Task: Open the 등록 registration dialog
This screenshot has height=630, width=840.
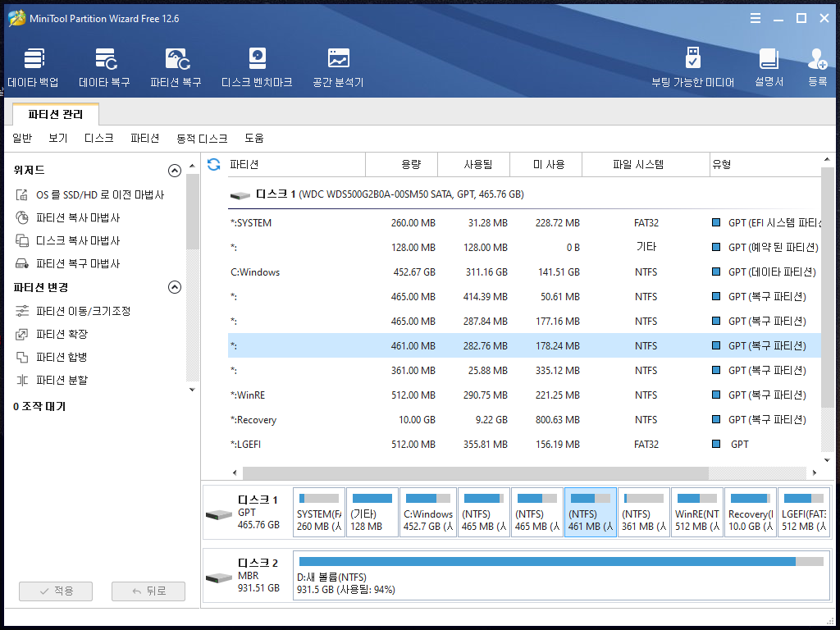Action: (x=818, y=67)
